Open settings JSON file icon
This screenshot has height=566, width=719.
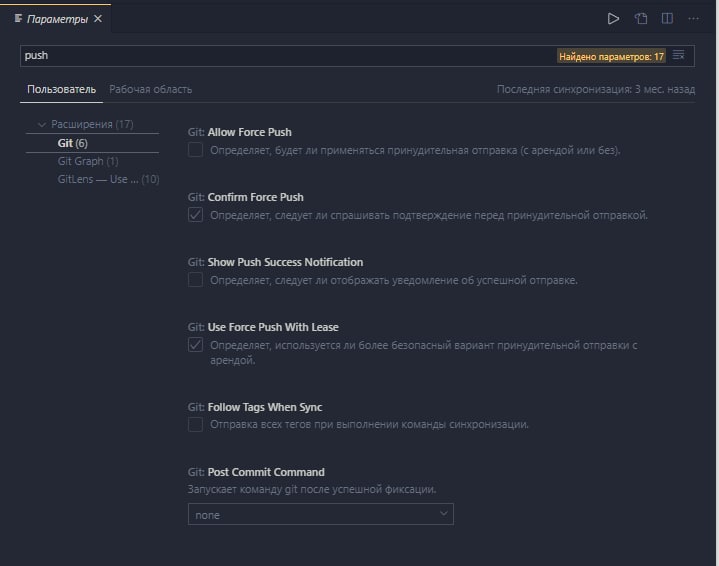(641, 19)
